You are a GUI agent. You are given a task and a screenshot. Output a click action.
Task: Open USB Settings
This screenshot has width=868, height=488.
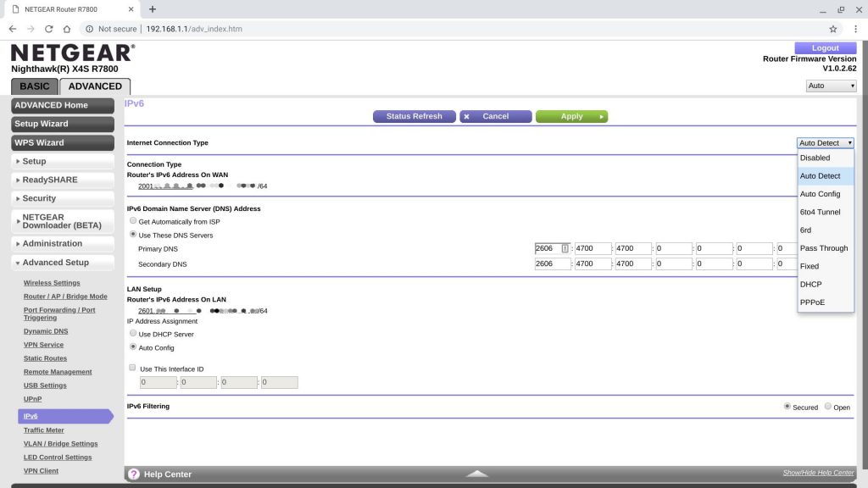point(45,385)
